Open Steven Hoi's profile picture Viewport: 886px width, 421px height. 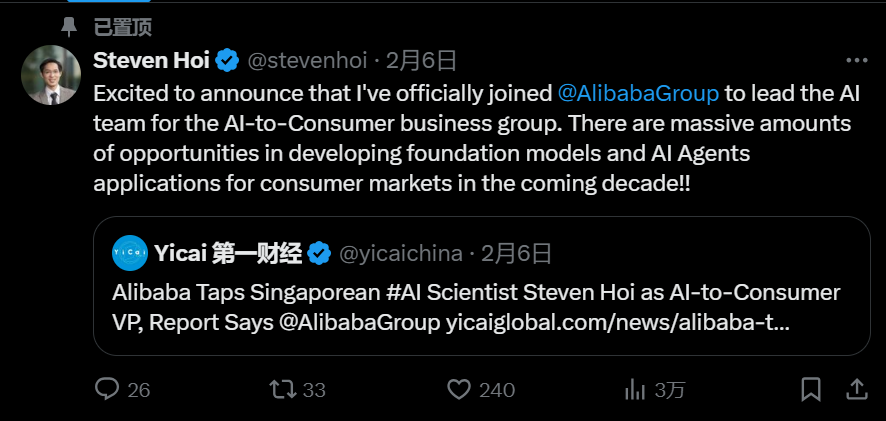click(51, 75)
